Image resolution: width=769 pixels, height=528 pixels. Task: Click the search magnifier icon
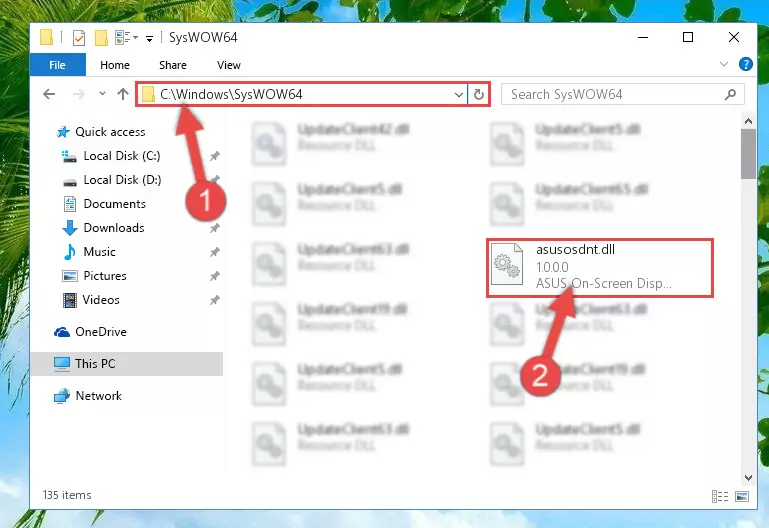click(x=730, y=94)
